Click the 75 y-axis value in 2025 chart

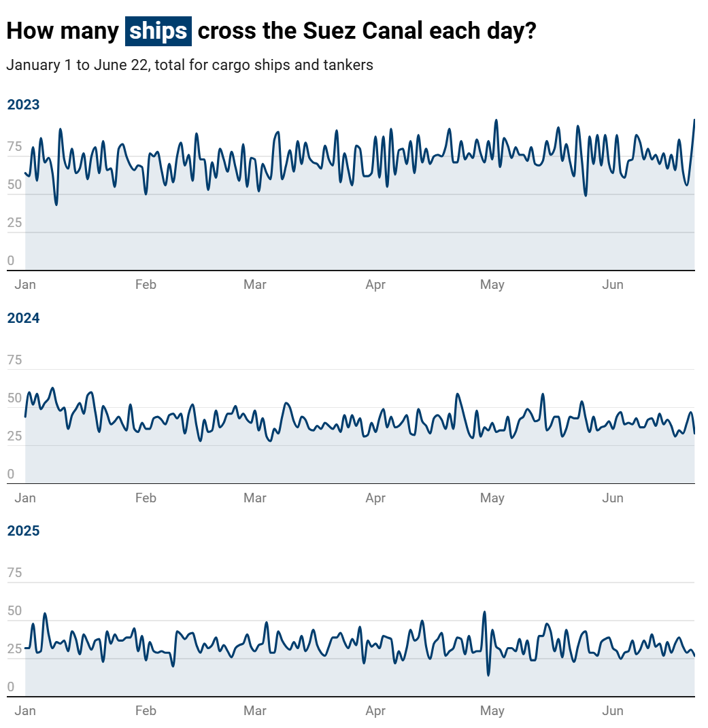coord(14,573)
